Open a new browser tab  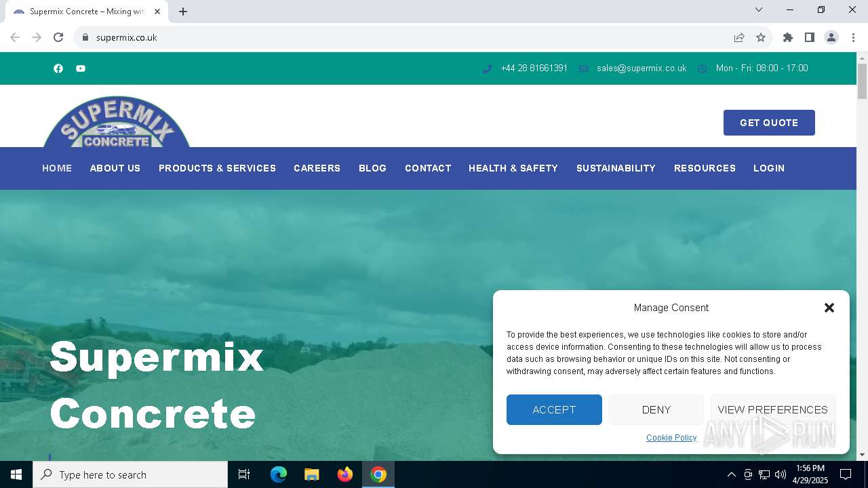(x=183, y=12)
